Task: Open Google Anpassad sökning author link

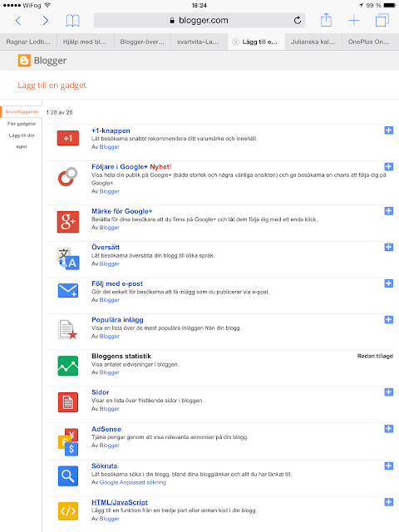Action: (x=133, y=482)
